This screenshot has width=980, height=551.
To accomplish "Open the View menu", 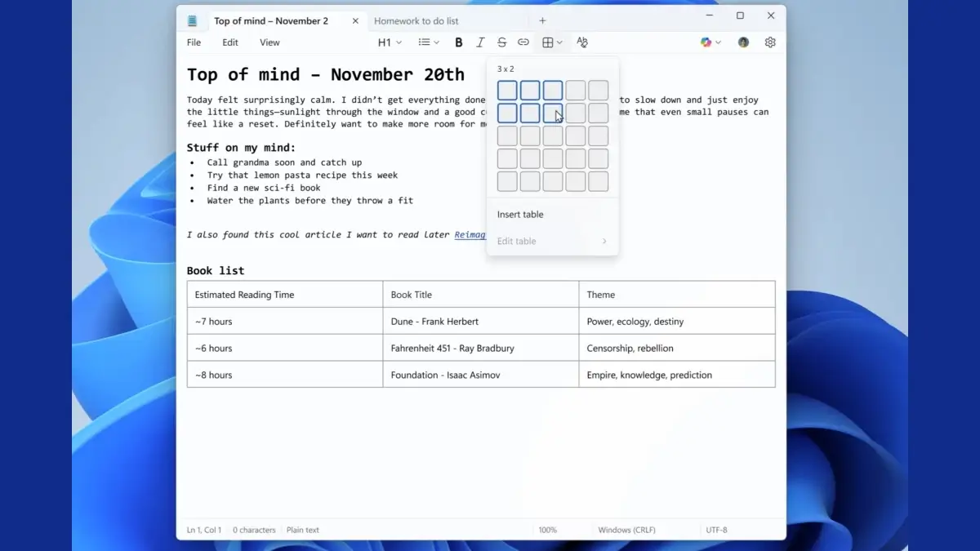I will [269, 42].
